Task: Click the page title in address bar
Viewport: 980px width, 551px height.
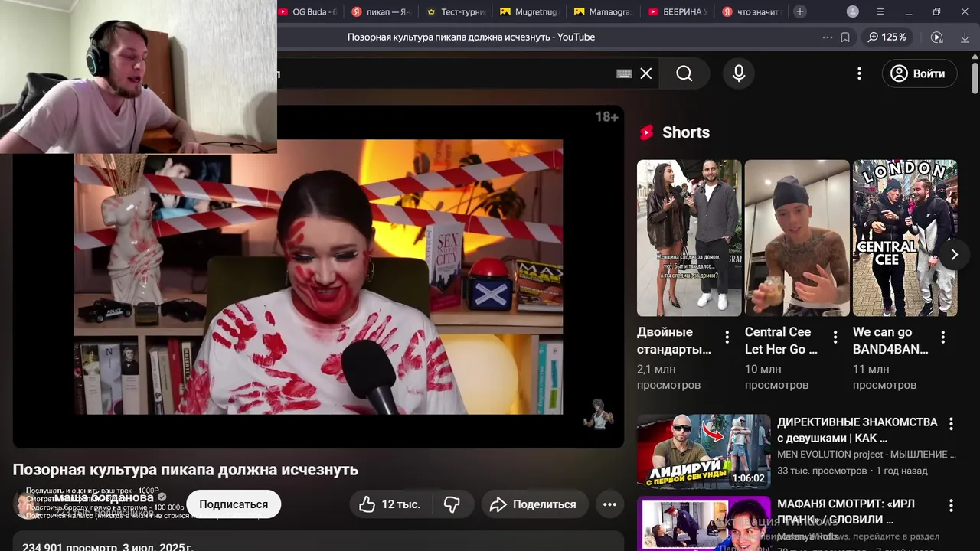Action: [x=471, y=37]
